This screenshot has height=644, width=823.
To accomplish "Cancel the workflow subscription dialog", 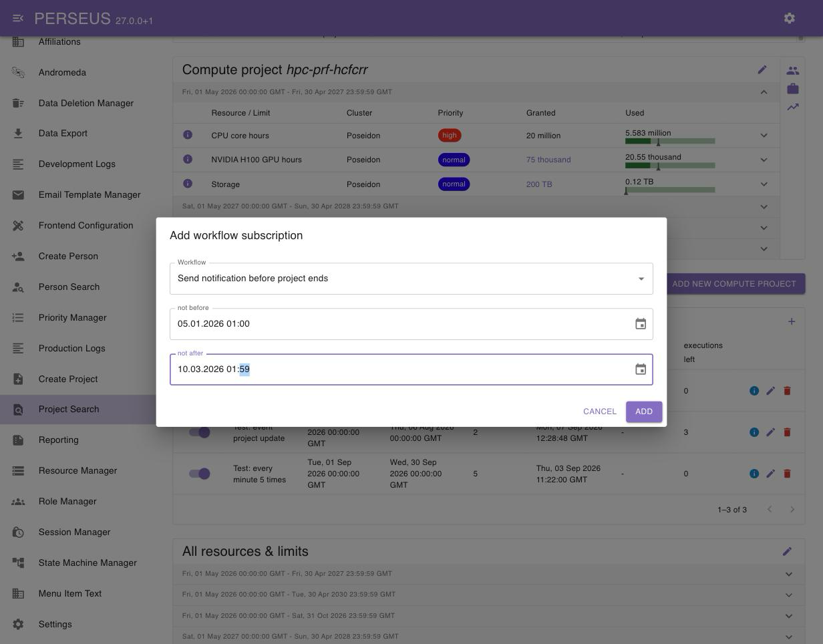I will (x=600, y=412).
